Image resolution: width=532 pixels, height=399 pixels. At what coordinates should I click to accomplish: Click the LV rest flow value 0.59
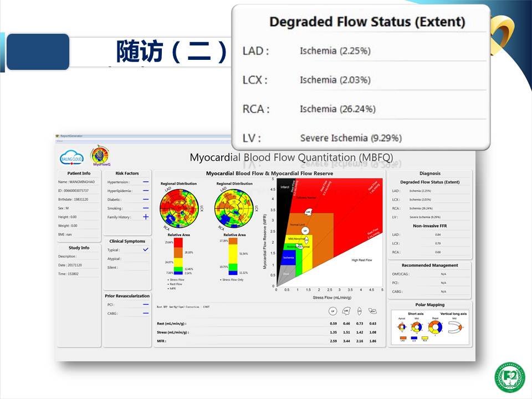pyautogui.click(x=334, y=324)
